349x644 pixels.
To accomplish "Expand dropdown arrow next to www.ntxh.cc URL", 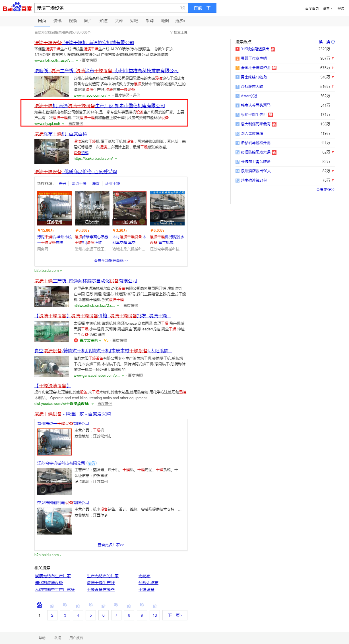I will pyautogui.click(x=77, y=61).
